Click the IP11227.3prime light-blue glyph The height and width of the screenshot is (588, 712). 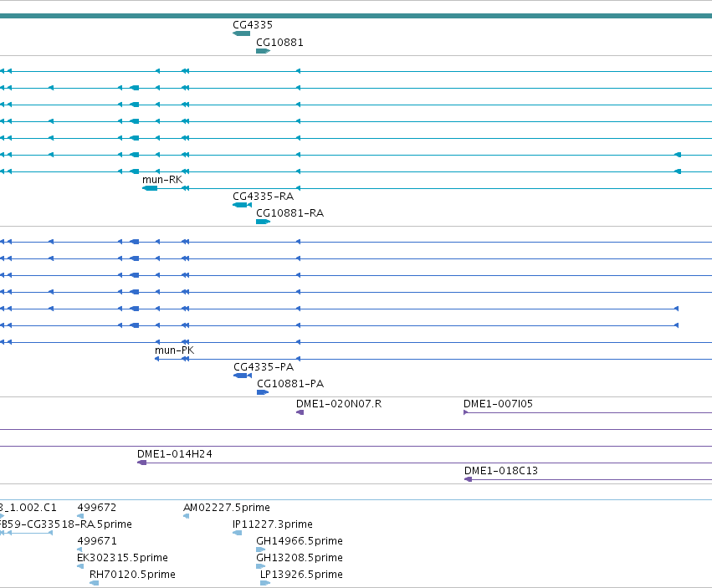(237, 533)
